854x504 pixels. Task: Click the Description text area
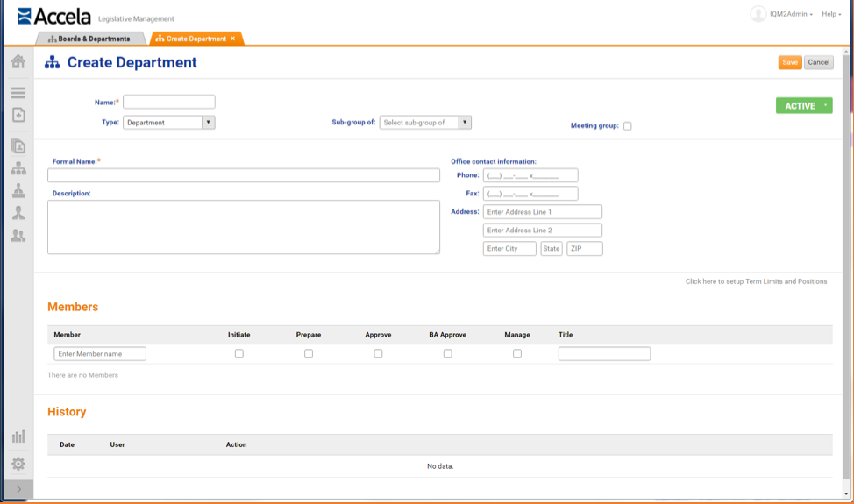coord(244,227)
